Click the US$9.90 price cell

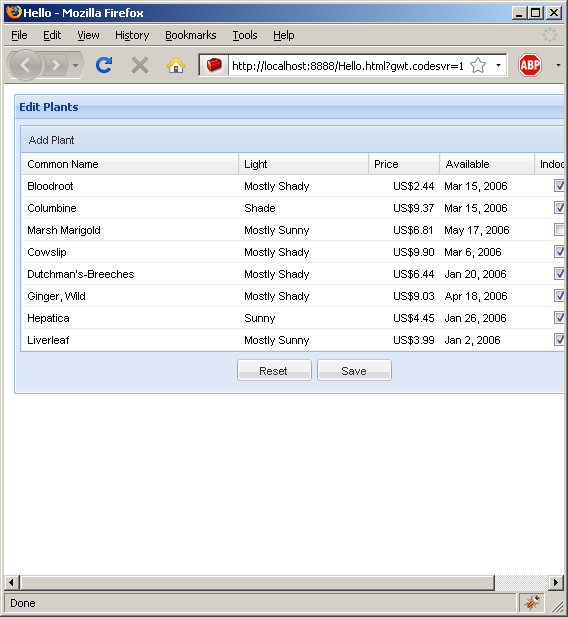pyautogui.click(x=404, y=252)
